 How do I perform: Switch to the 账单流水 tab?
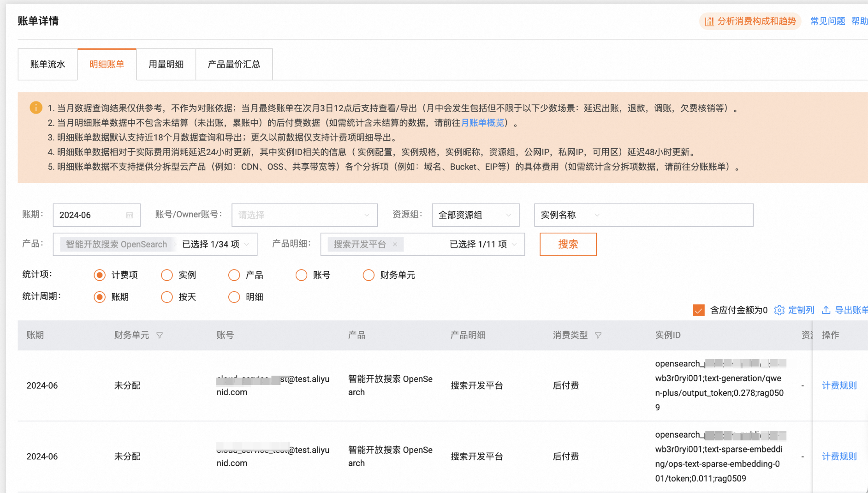tap(48, 64)
